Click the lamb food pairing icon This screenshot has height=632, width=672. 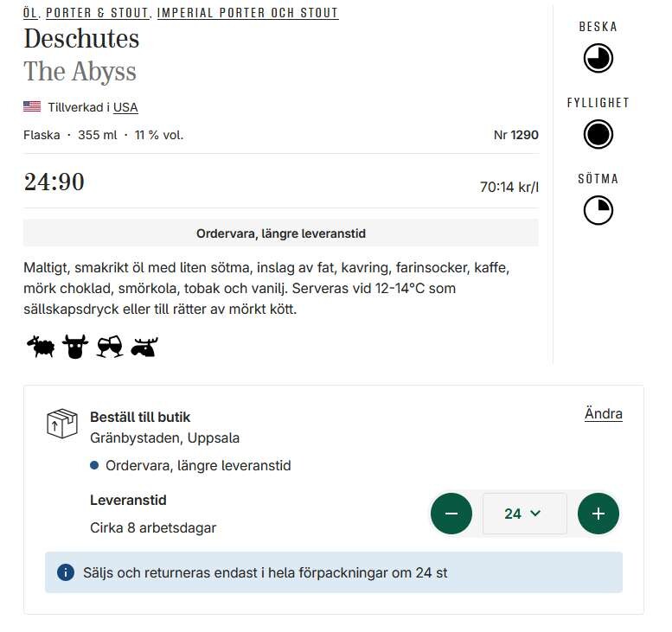coord(41,348)
